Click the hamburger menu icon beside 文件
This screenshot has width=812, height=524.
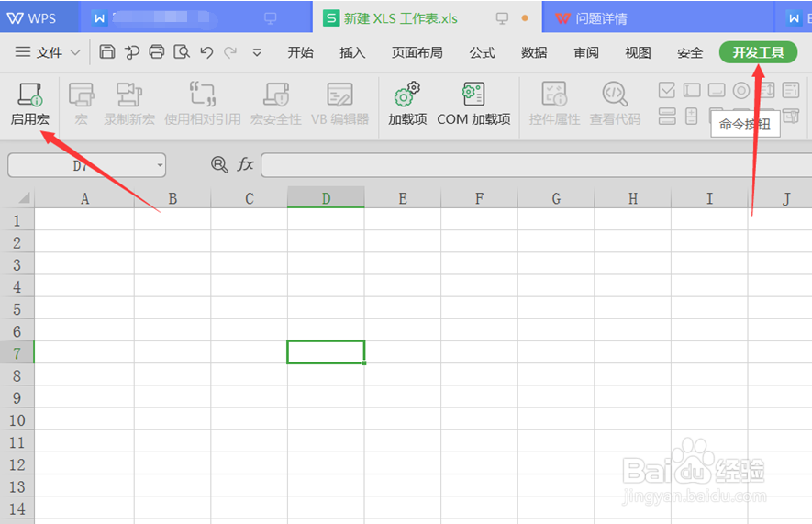click(x=22, y=51)
